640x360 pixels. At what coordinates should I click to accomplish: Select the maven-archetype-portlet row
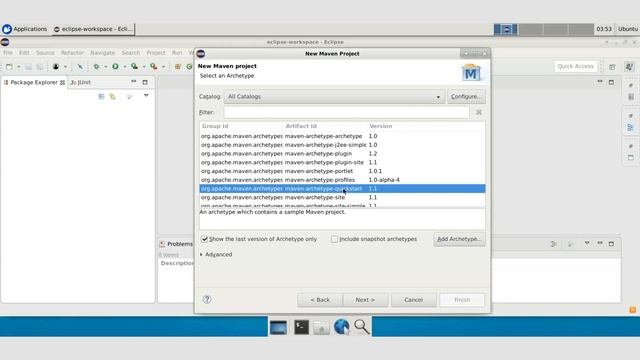point(342,171)
